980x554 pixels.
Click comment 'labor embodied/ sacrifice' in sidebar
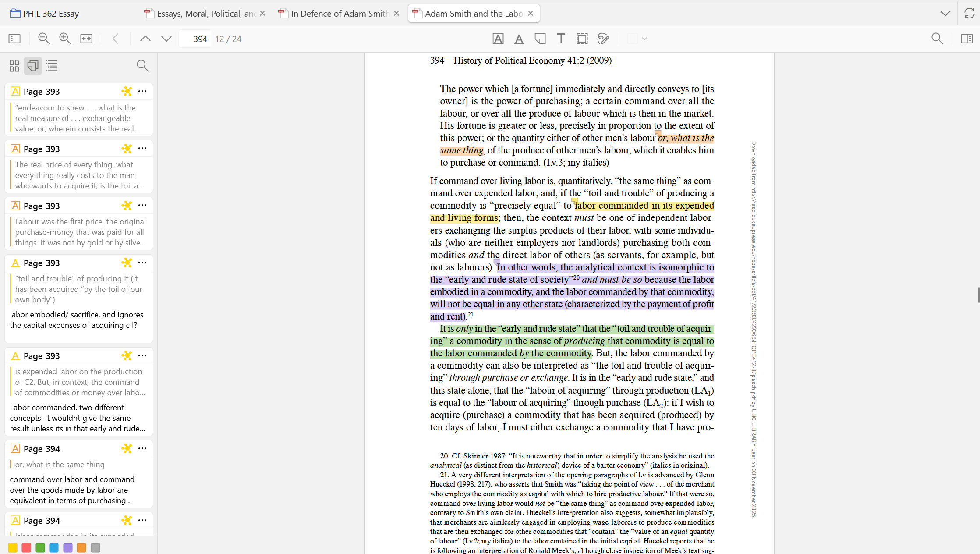click(77, 320)
